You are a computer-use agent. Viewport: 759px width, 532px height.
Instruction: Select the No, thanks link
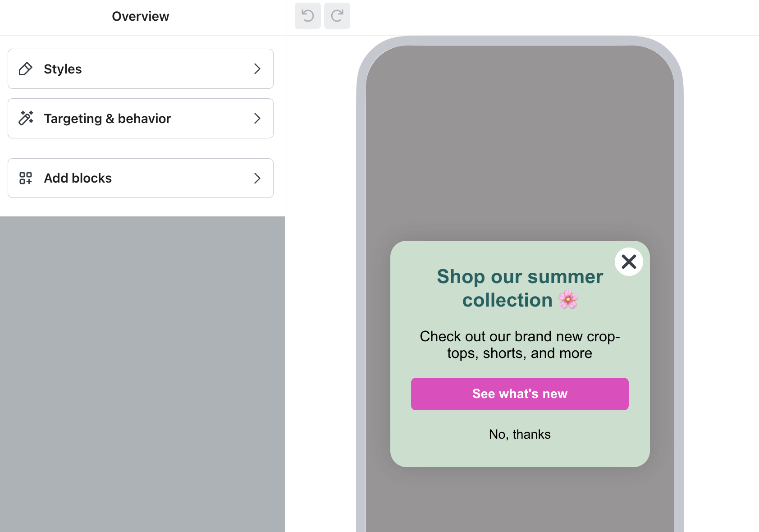pyautogui.click(x=519, y=434)
